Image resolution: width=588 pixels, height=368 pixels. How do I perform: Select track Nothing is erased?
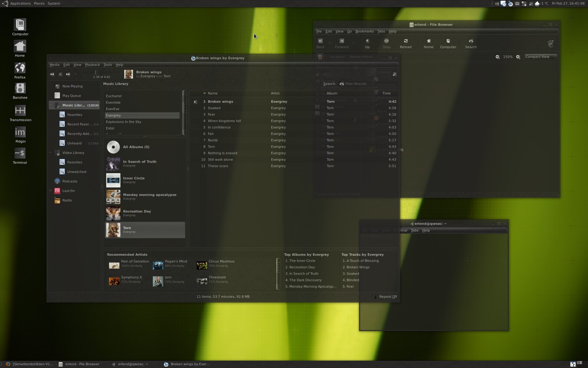tap(294, 153)
